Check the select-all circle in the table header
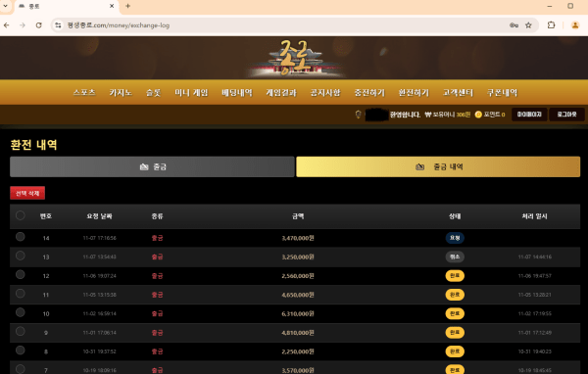This screenshot has height=374, width=588. pos(21,215)
